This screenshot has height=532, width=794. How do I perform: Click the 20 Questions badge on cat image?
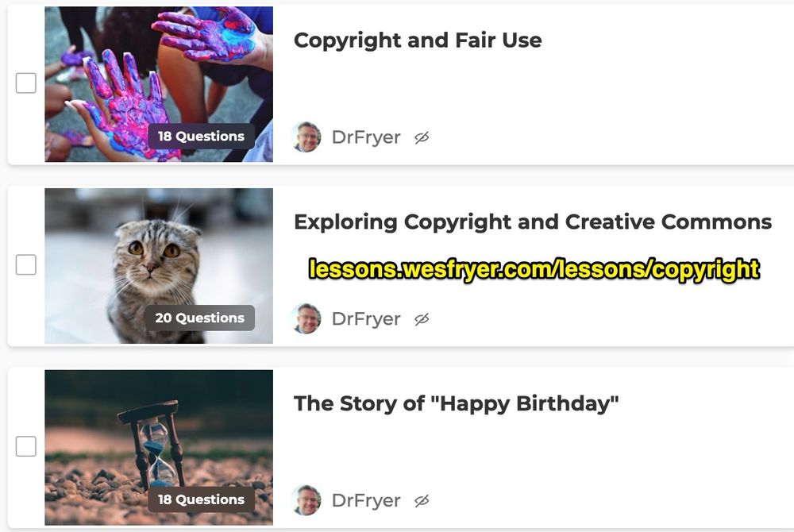click(x=200, y=318)
